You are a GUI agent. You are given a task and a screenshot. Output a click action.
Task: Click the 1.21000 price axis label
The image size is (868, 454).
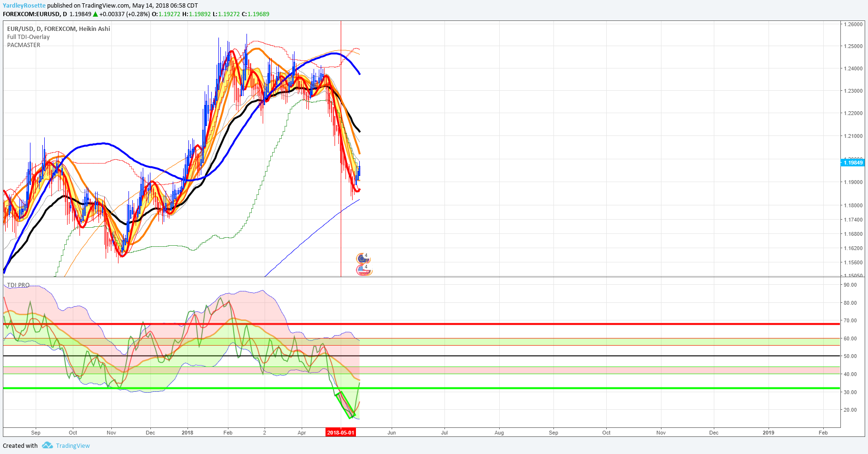[853, 136]
